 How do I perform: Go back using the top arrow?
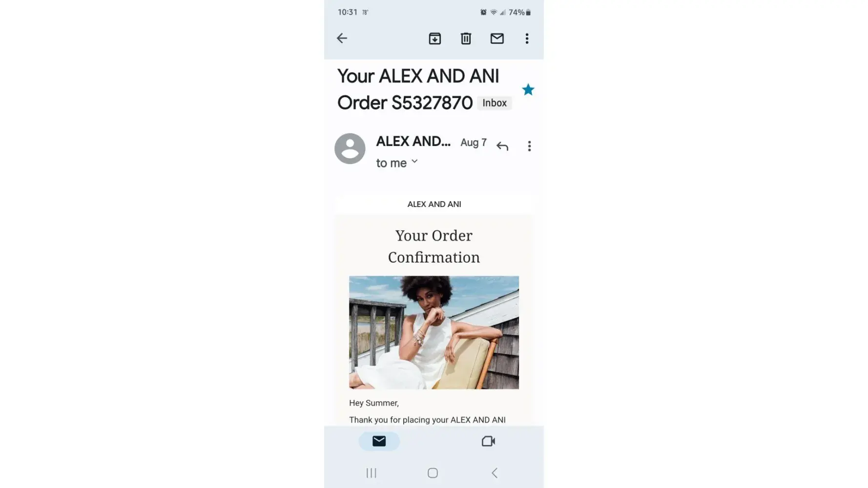point(342,38)
